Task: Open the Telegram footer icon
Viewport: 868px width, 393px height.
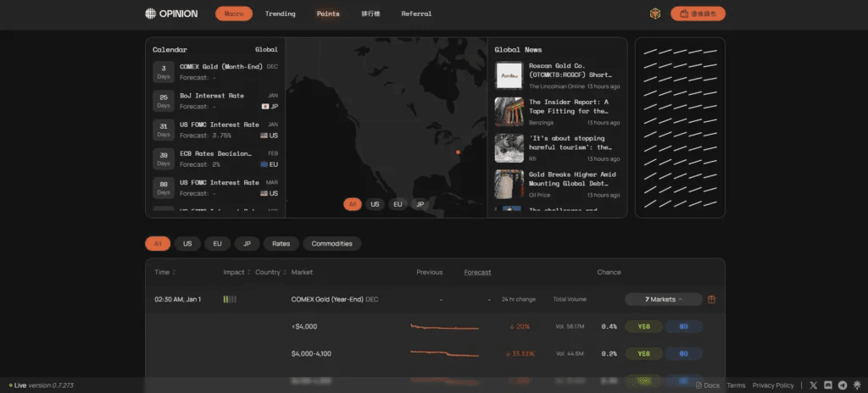Action: 843,385
